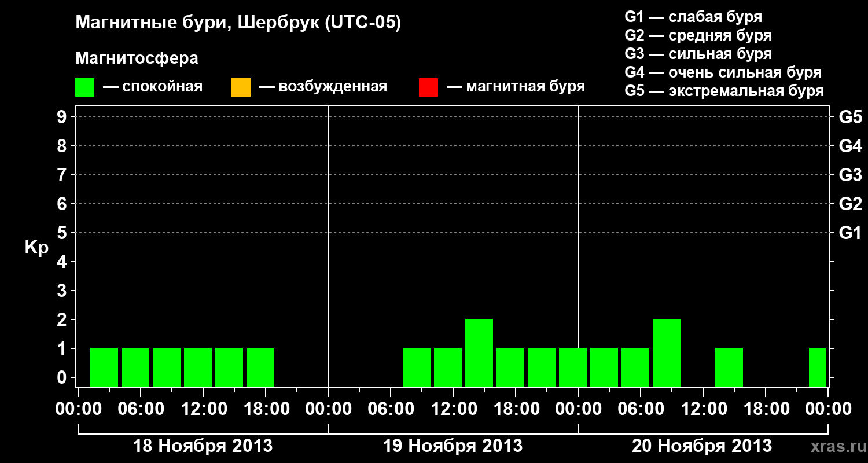Click the 'Kp' axis title

[36, 248]
